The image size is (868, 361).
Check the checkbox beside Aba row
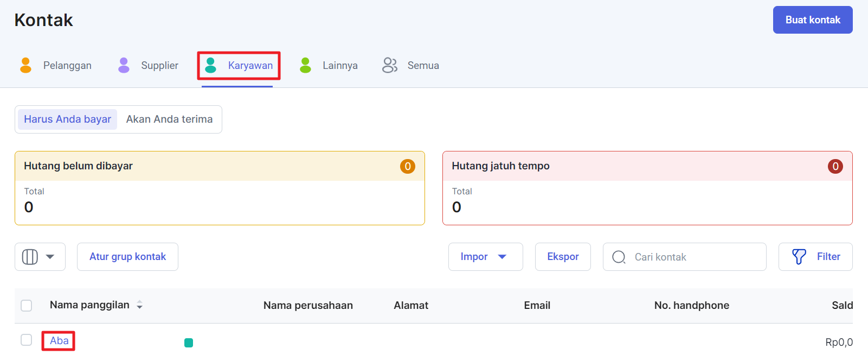coord(26,340)
